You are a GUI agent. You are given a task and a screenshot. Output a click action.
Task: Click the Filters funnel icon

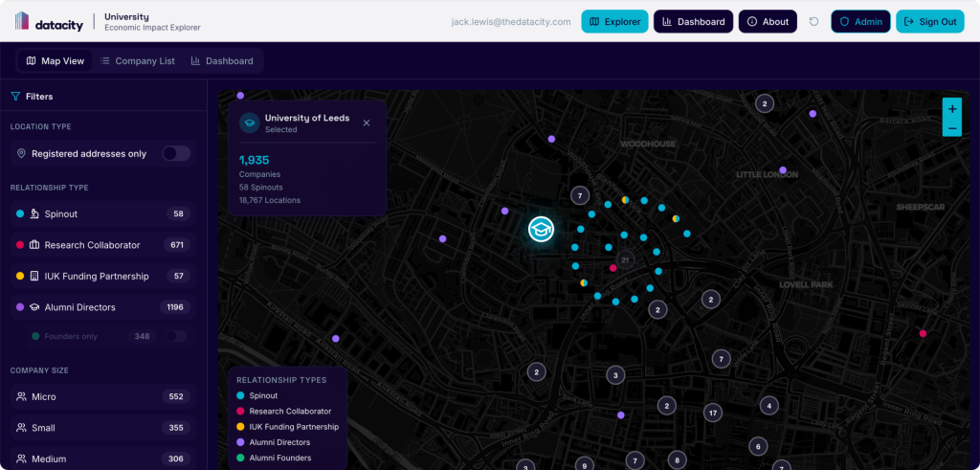(15, 97)
